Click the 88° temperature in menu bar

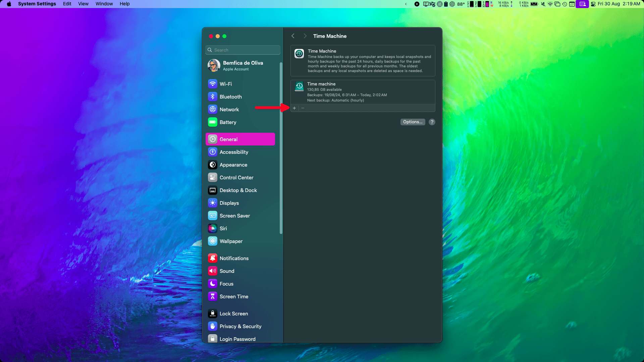tap(461, 4)
